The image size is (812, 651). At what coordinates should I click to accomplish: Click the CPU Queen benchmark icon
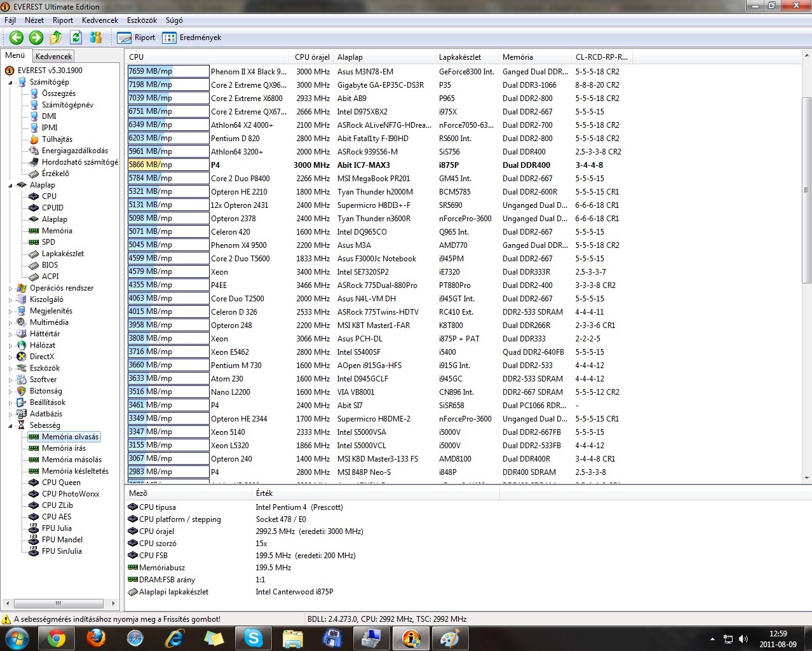[34, 483]
